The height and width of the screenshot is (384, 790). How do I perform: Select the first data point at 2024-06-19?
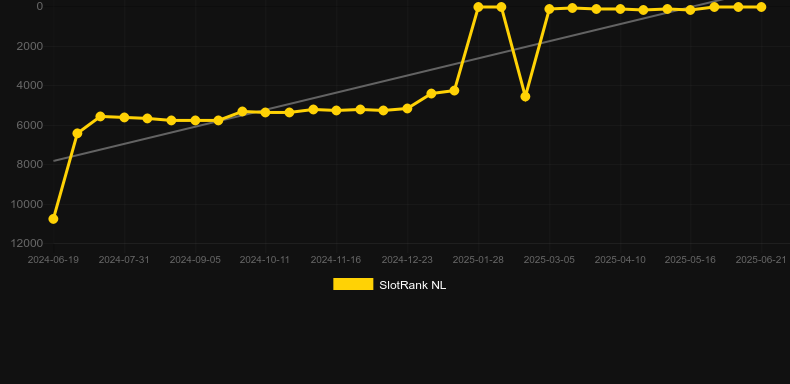click(53, 219)
